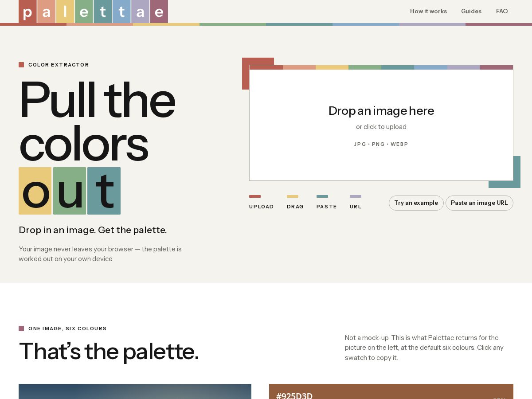Image resolution: width=532 pixels, height=399 pixels.
Task: Click the 'Pull the' headline text
Action: pos(97,100)
